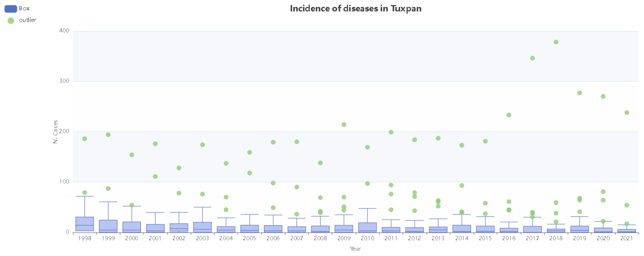Click the 2019 highest outlier dot

pyautogui.click(x=580, y=93)
